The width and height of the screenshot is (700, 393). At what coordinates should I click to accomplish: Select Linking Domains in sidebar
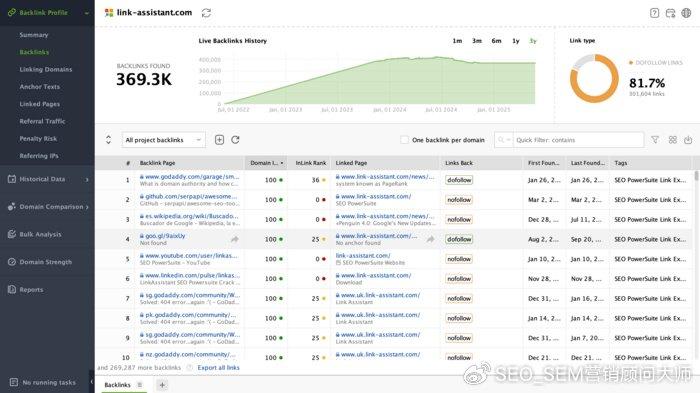click(46, 69)
